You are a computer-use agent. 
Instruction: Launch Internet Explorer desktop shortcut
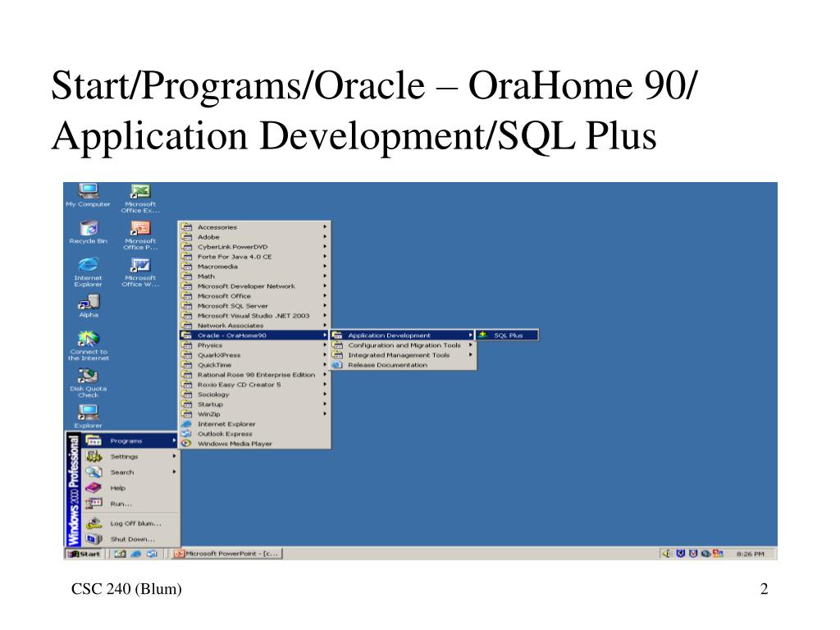(x=88, y=272)
